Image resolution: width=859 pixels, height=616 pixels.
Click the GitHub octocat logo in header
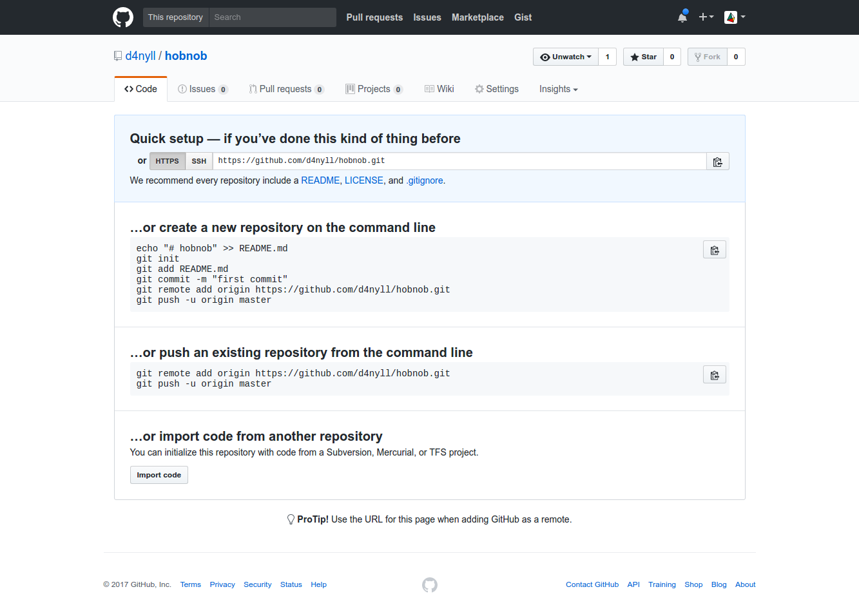[123, 17]
